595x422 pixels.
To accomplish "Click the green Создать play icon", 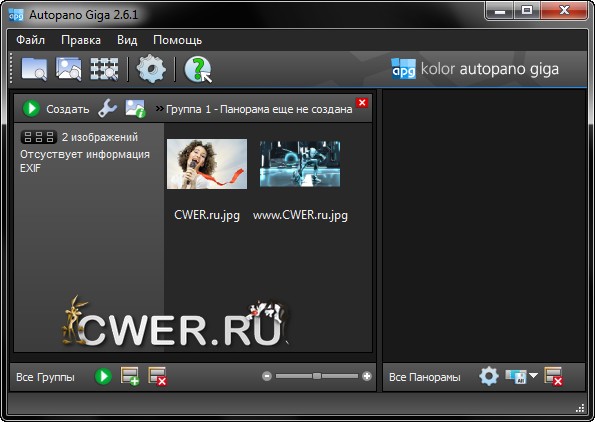I will (x=31, y=109).
